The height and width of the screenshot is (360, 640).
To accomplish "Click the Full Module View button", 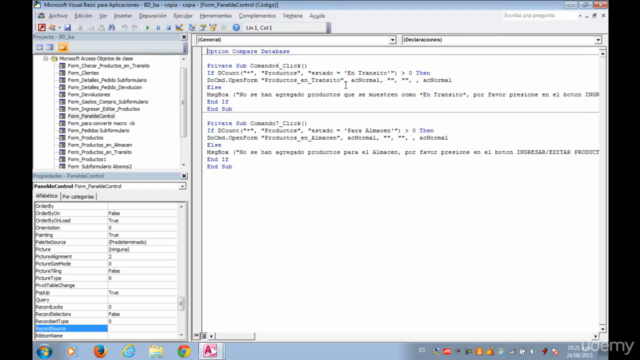I will pos(204,336).
